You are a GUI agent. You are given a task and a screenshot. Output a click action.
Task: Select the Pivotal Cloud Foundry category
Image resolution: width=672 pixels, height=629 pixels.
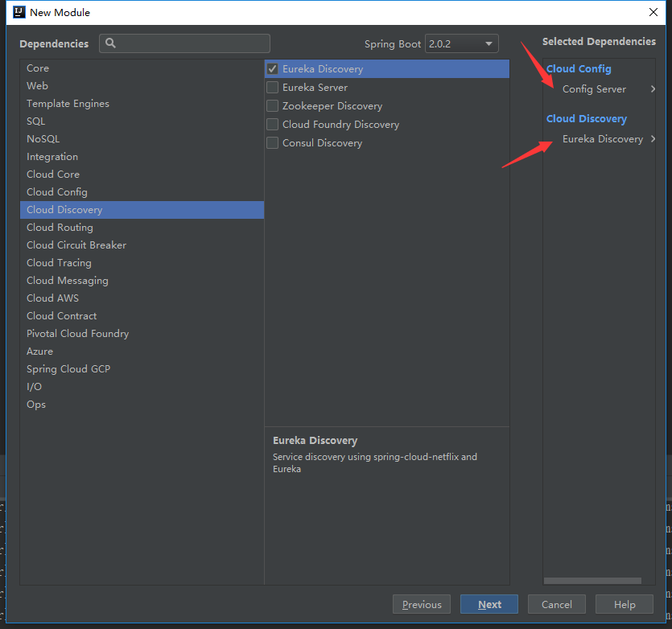tap(142, 334)
